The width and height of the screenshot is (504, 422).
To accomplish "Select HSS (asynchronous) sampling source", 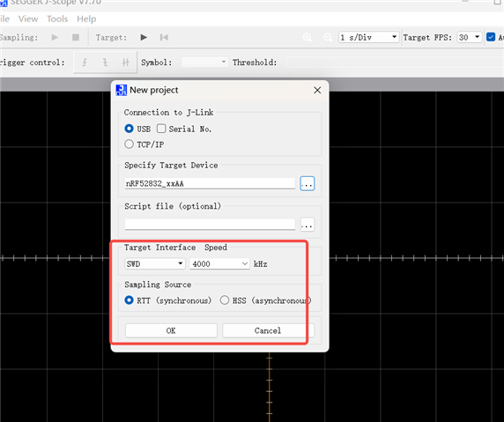I will pyautogui.click(x=225, y=300).
